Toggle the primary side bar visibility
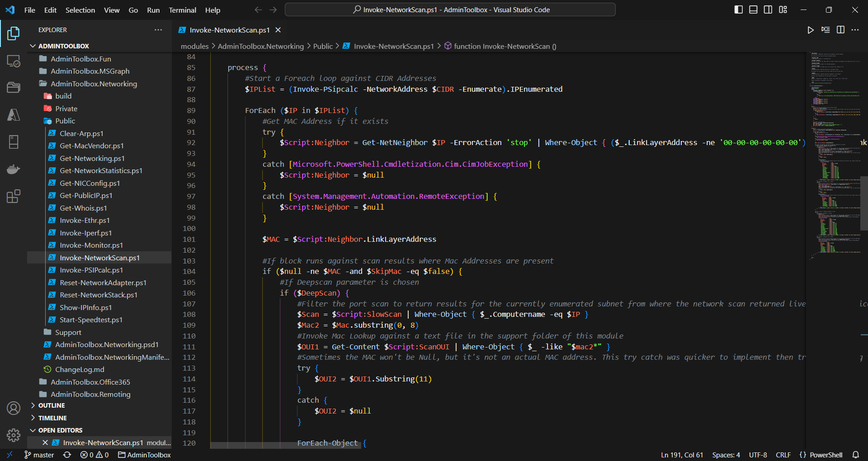The height and width of the screenshot is (461, 868). coord(739,9)
